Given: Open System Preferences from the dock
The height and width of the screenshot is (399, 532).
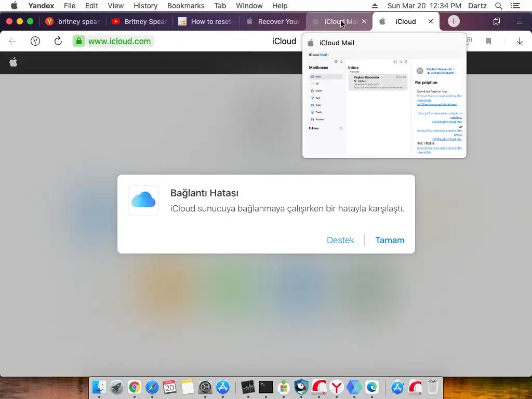Looking at the screenshot, I should 205,387.
